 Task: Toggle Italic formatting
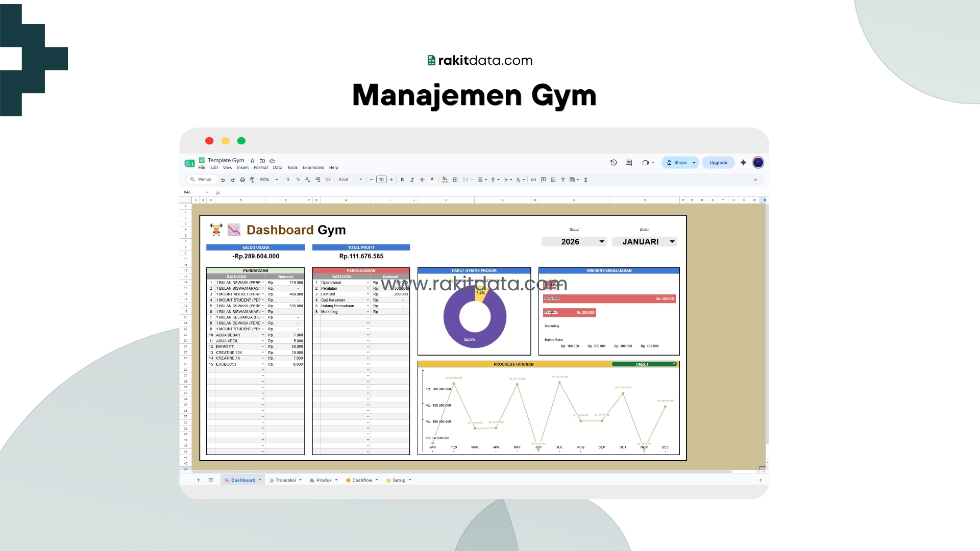(412, 180)
